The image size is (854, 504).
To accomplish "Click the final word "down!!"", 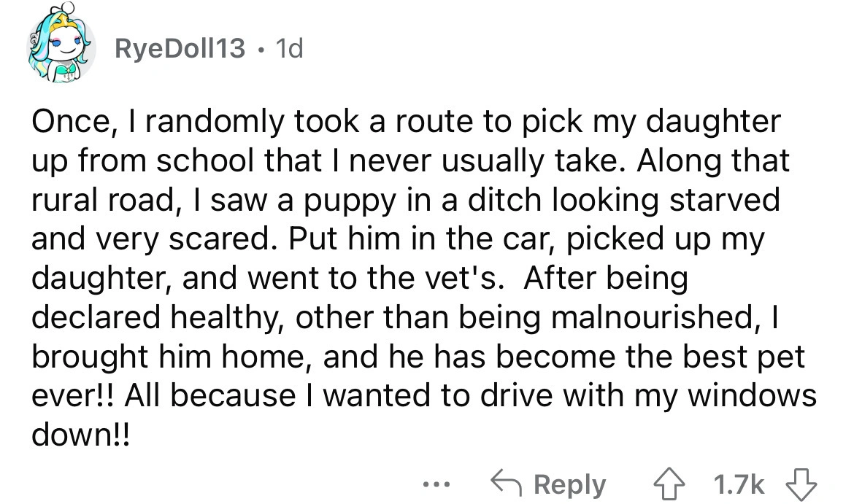I will click(x=81, y=437).
